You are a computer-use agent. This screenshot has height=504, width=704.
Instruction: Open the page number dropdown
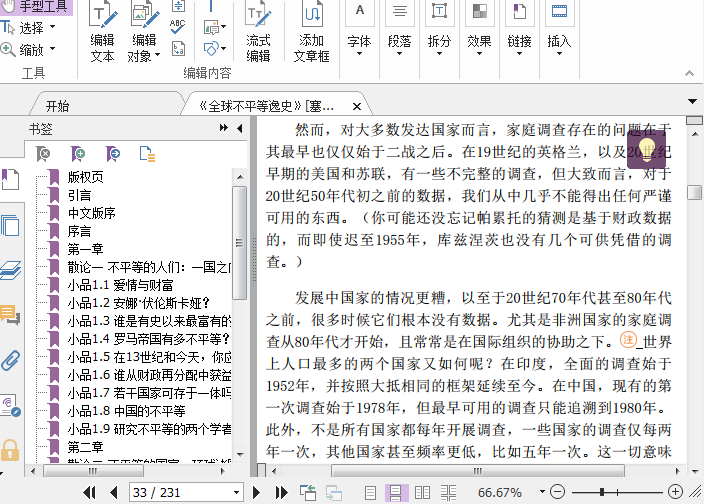236,492
